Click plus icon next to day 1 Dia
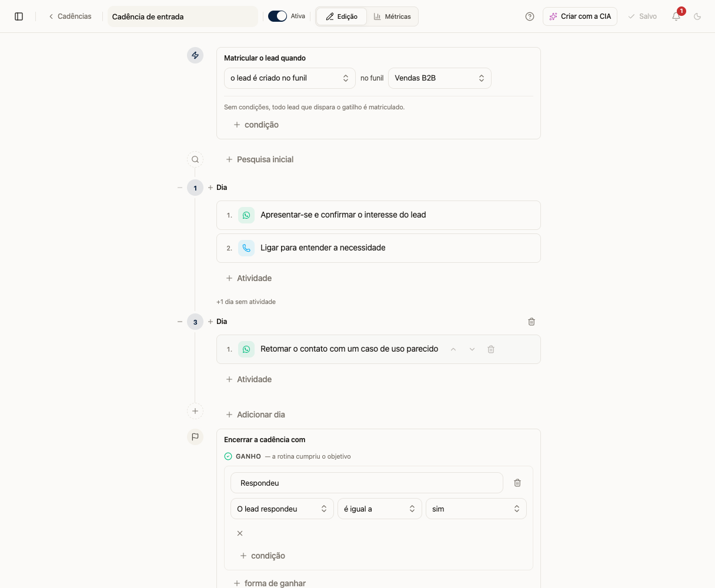The width and height of the screenshot is (715, 588). coord(211,188)
